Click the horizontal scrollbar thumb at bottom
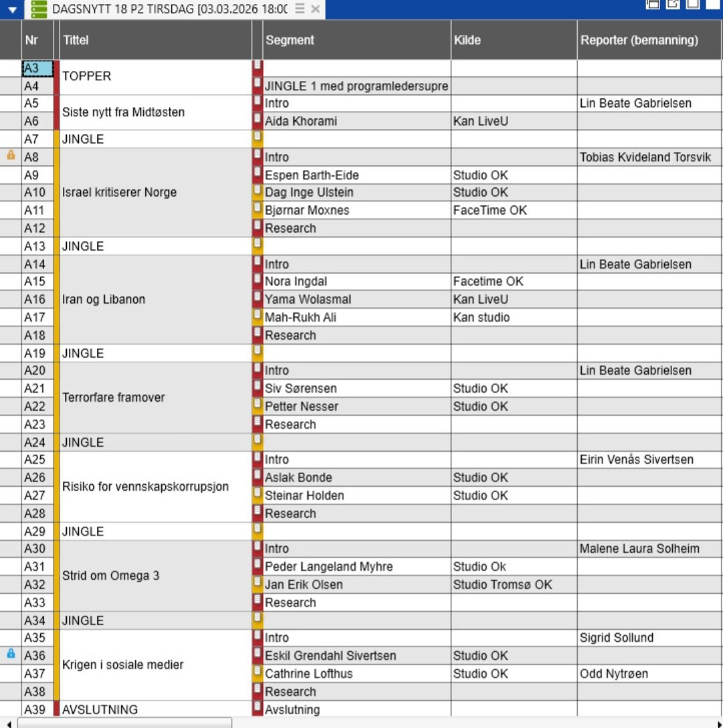Screen dimensions: 723x728 pos(125,723)
